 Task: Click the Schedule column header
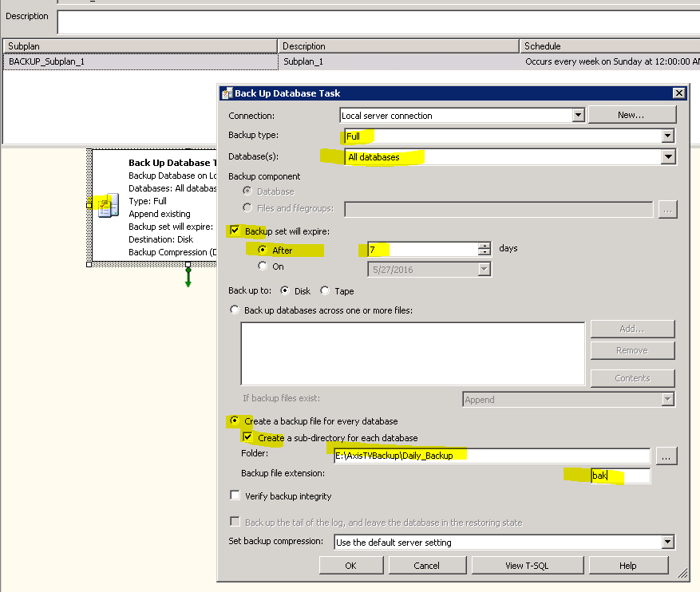[610, 46]
